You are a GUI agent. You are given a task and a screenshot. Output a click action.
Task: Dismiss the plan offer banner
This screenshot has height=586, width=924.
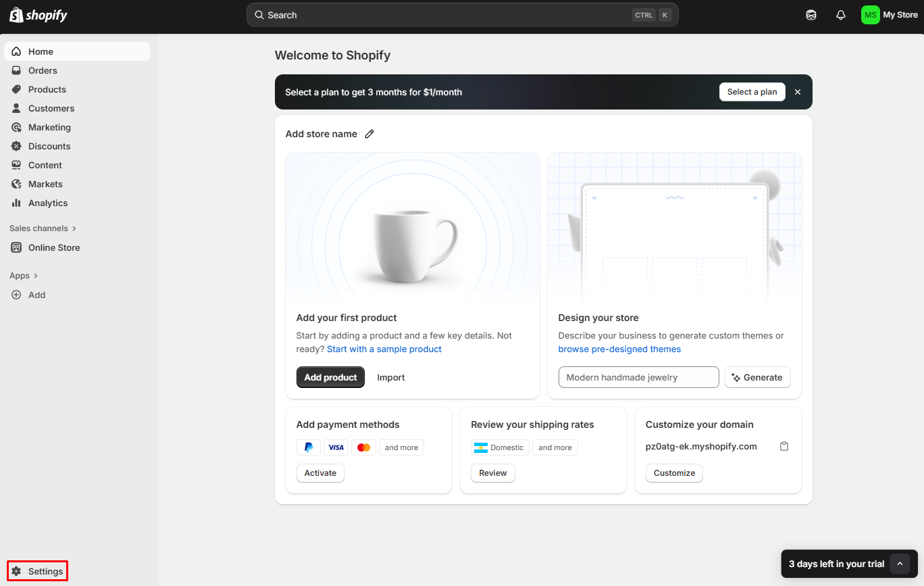coord(798,92)
